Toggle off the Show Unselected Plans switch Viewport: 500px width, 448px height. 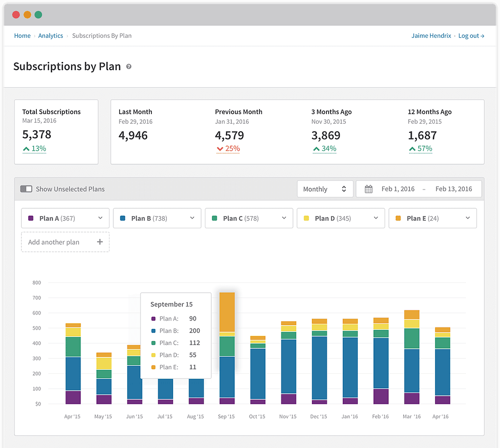click(26, 189)
